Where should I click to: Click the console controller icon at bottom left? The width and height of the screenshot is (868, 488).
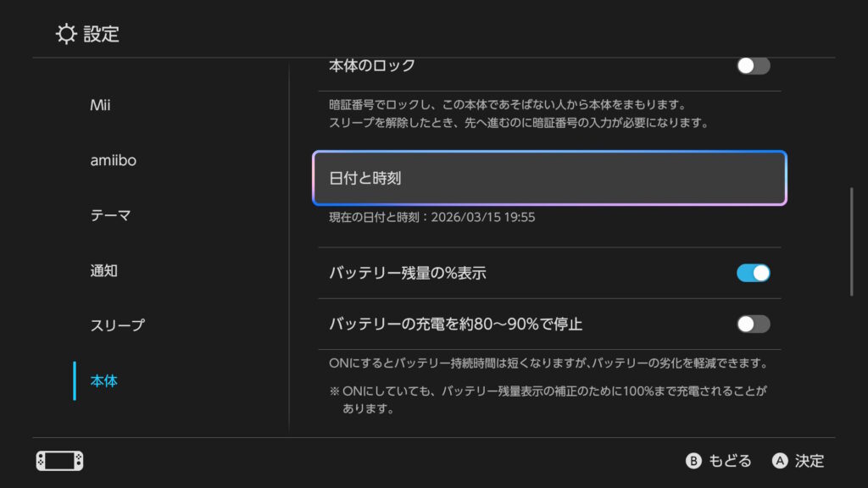59,461
